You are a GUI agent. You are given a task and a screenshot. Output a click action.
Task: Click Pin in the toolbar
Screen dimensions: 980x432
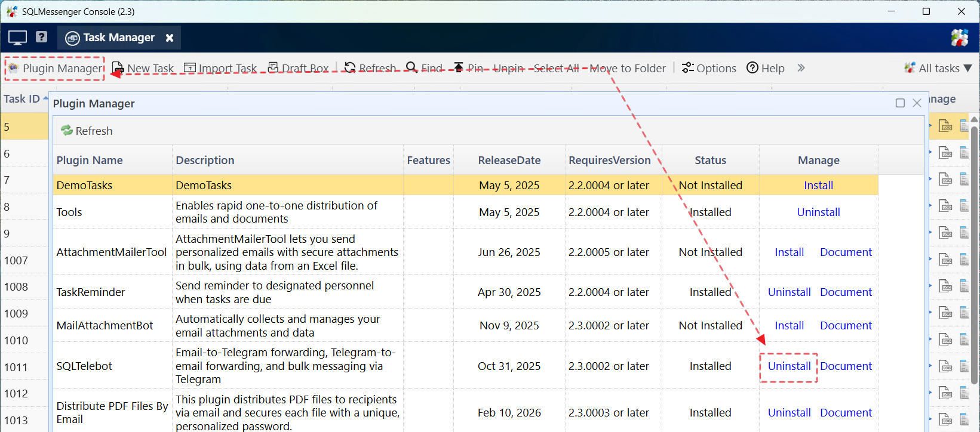point(468,68)
